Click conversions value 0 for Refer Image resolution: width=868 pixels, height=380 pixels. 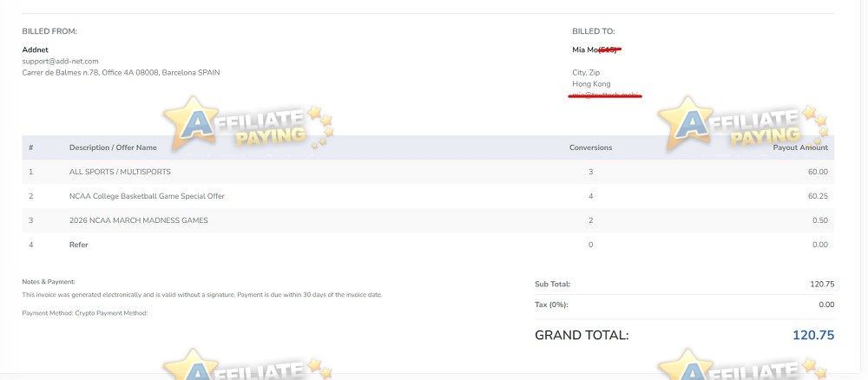click(x=590, y=245)
